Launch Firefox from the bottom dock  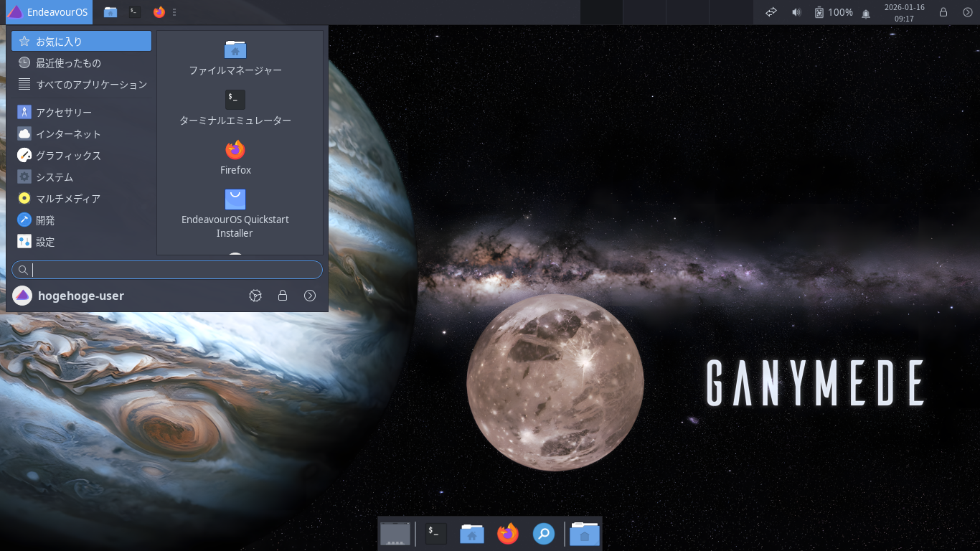pos(508,534)
